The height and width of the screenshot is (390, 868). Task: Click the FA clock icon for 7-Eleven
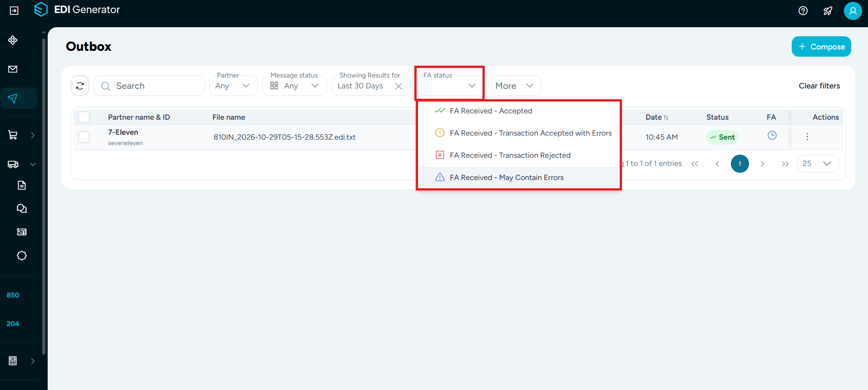[772, 135]
